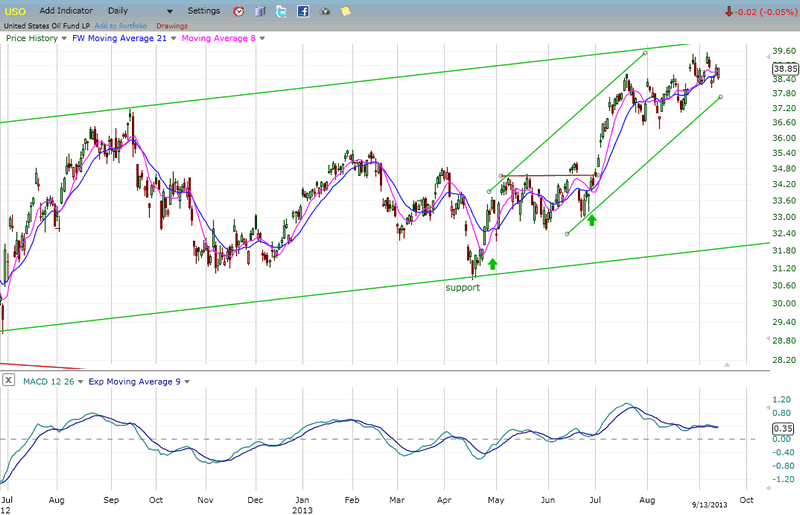Close the MACD indicator panel with X
This screenshot has width=800, height=515.
(x=9, y=380)
